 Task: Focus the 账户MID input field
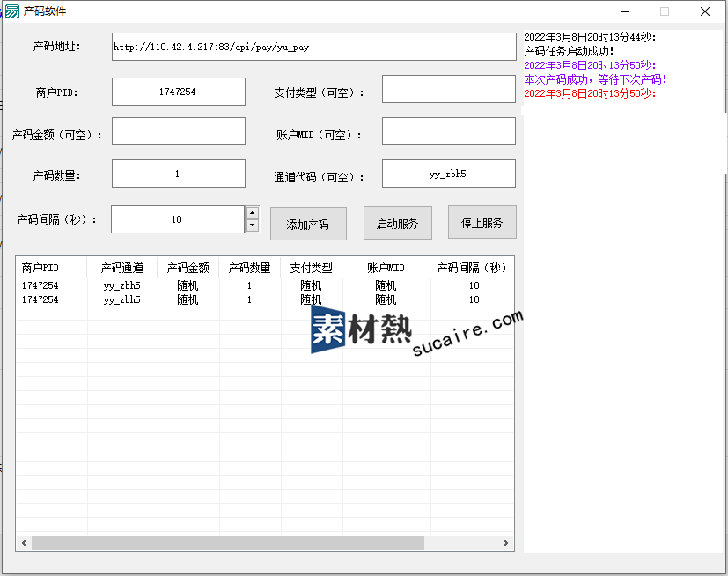click(x=448, y=131)
